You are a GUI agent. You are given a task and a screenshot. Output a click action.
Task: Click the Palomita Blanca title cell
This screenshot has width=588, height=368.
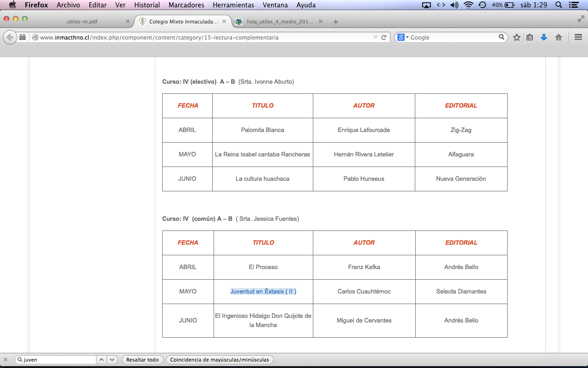point(263,130)
